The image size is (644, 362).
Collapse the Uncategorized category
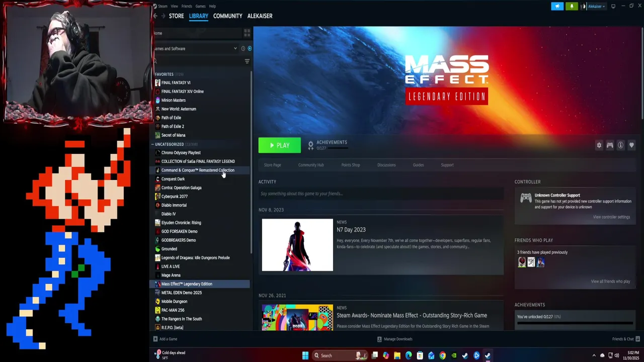(x=153, y=144)
